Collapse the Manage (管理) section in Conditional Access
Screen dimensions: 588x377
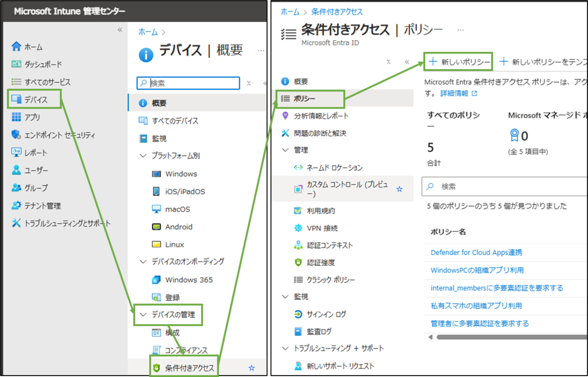285,150
